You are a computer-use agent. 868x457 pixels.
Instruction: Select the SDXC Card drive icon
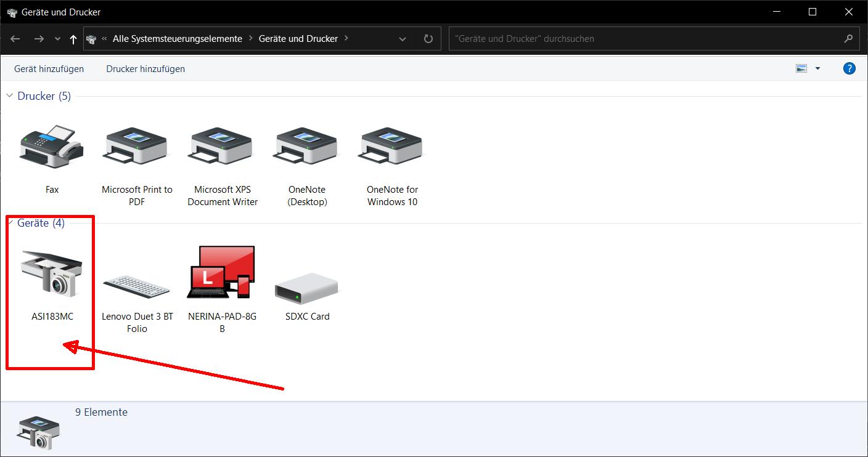coord(307,289)
